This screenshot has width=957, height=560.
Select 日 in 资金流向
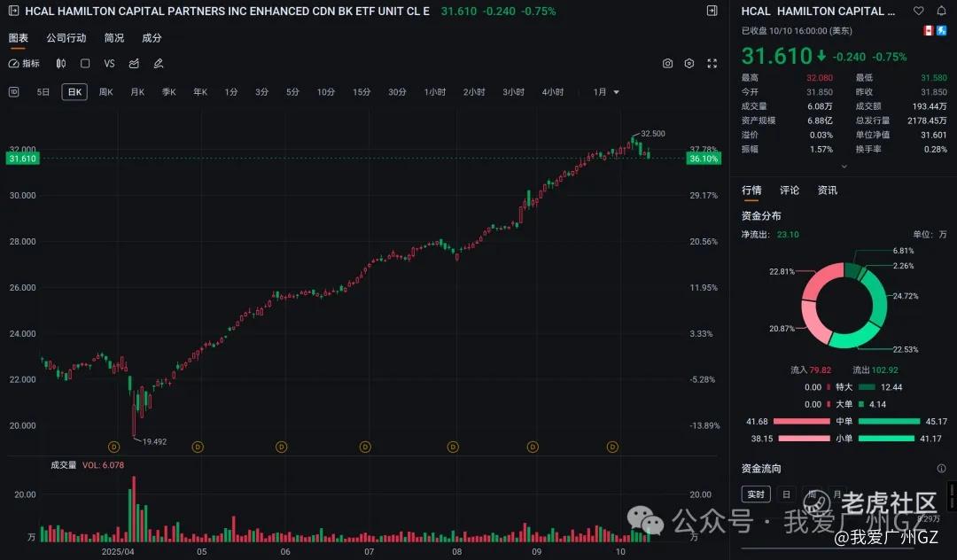[787, 494]
